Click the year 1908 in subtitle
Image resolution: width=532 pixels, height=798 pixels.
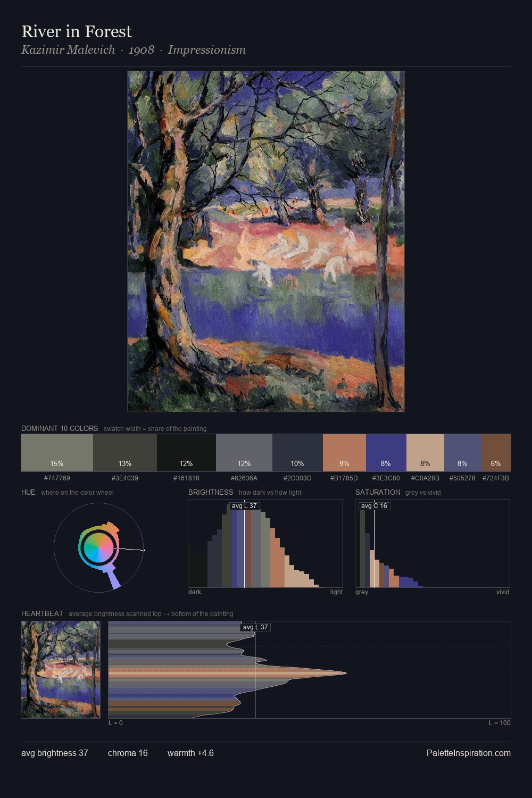142,50
